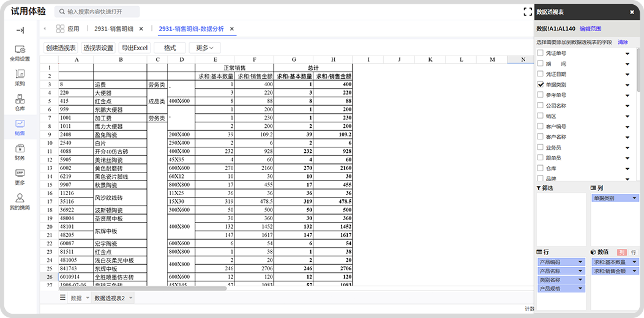The height and width of the screenshot is (318, 644).
Task: Check the 客户编号 field checkbox
Action: click(541, 127)
